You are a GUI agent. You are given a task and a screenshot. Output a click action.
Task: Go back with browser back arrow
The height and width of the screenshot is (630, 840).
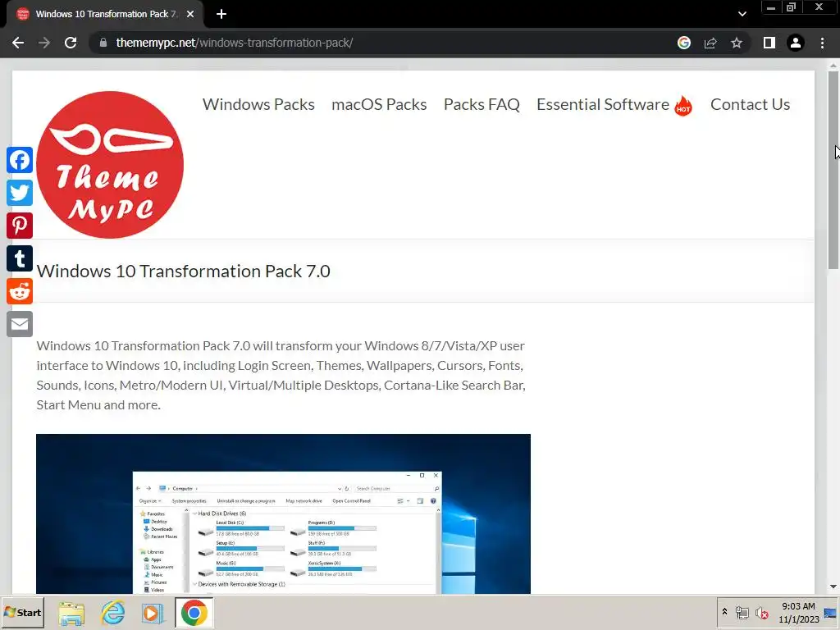[18, 43]
